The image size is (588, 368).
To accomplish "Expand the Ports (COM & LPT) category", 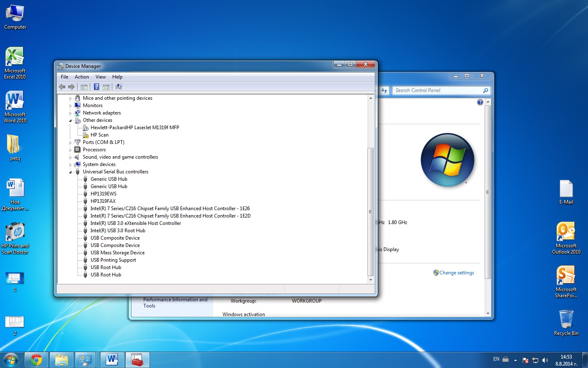I will pyautogui.click(x=70, y=143).
